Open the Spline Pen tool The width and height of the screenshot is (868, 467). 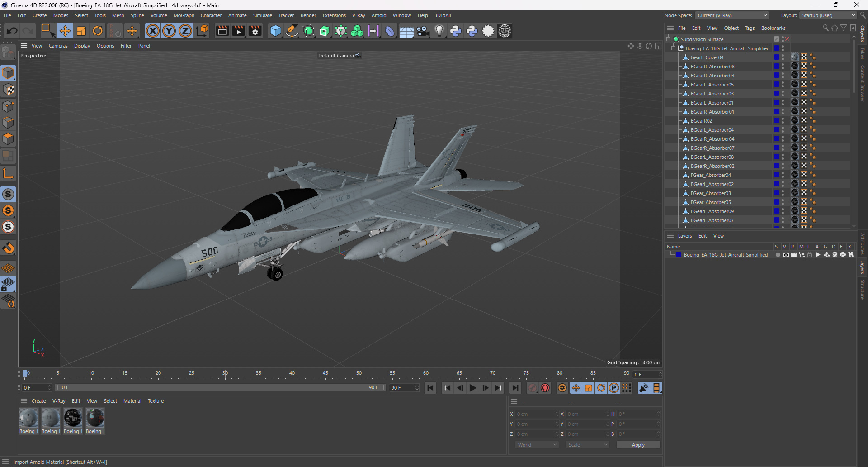292,31
